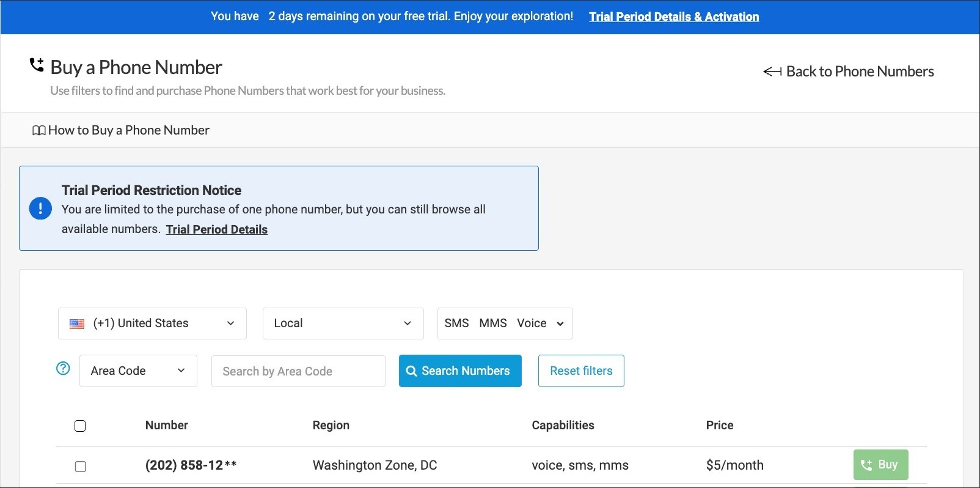Click the phone-plus icon beside page title
This screenshot has width=980, height=488.
(x=37, y=65)
